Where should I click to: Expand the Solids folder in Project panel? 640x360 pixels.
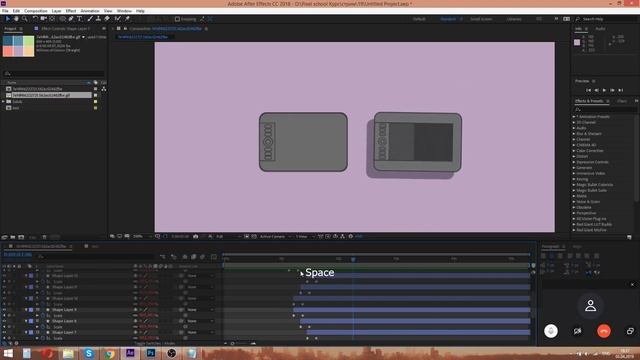click(4, 101)
